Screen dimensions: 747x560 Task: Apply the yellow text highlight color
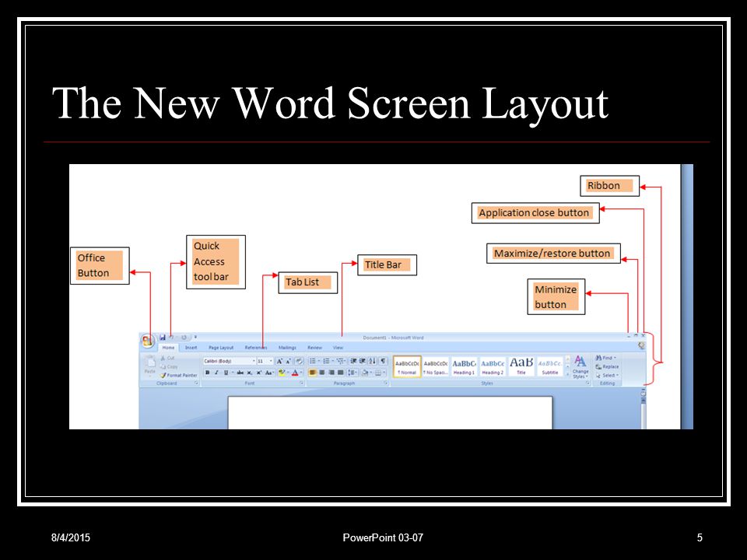point(282,373)
